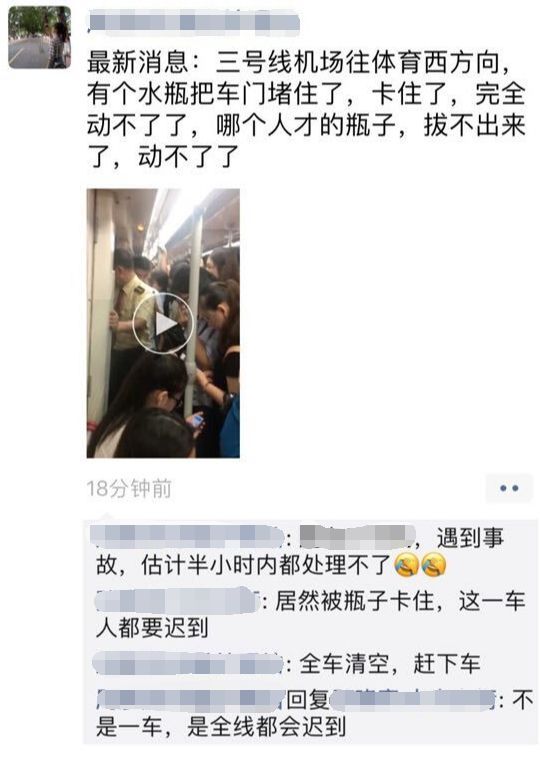Open the video thumbnail of crowded train
Screen dimensions: 540x757
click(x=163, y=323)
